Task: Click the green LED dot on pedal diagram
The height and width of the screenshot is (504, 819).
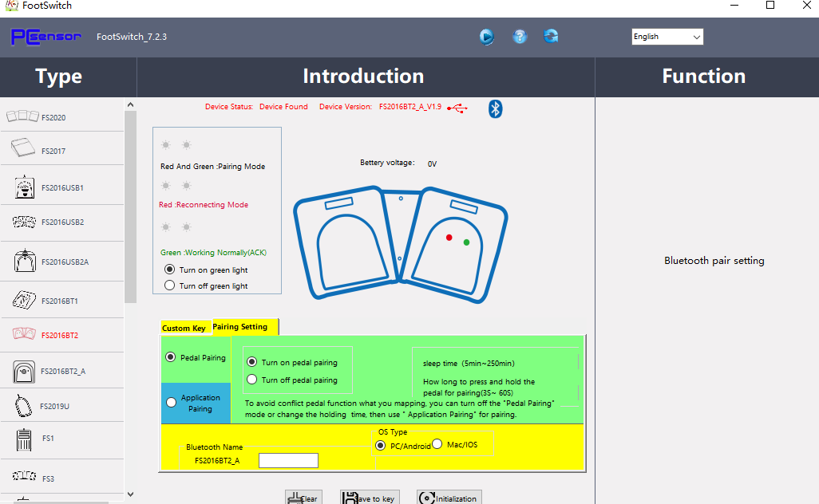Action: coord(466,242)
